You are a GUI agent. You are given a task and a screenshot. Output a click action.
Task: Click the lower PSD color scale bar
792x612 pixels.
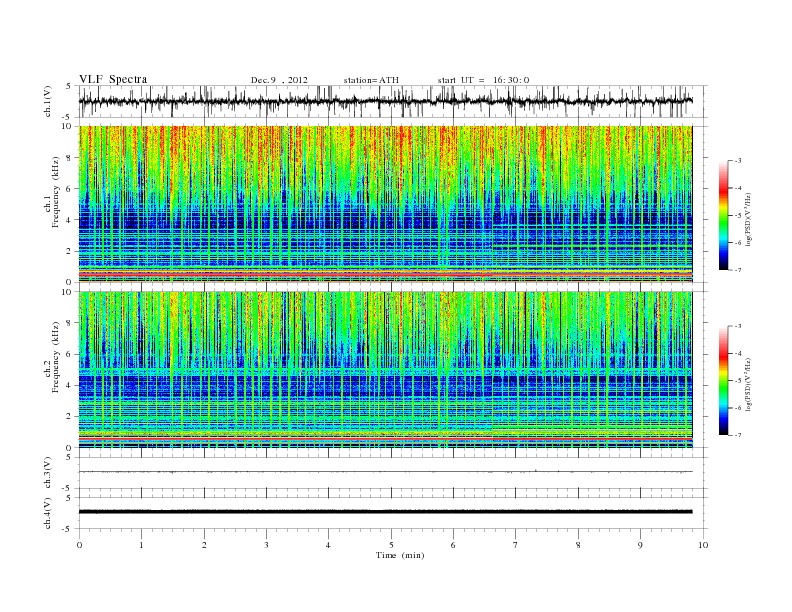(x=724, y=380)
